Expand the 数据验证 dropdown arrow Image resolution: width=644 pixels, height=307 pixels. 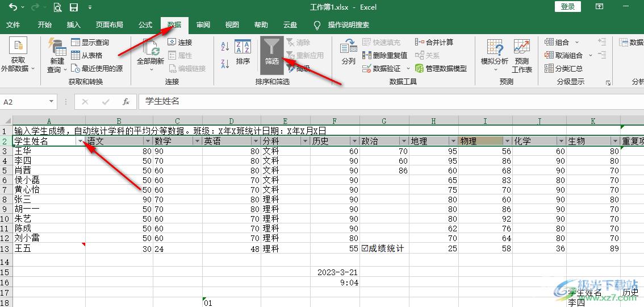point(408,69)
